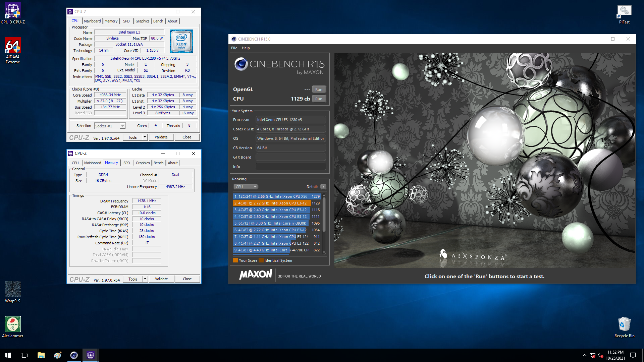Open the Aleslammer desktop icon
Screen dimensions: 644x362
tap(13, 327)
